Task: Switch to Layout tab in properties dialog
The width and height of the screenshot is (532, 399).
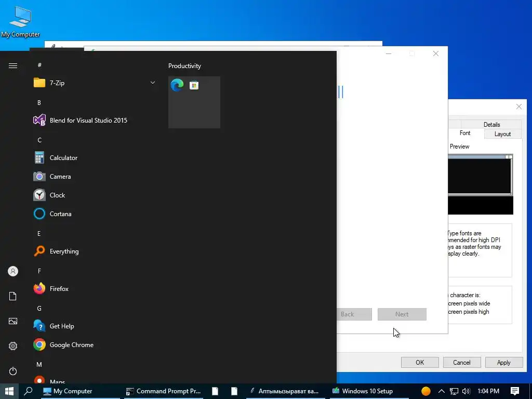Action: 502,134
